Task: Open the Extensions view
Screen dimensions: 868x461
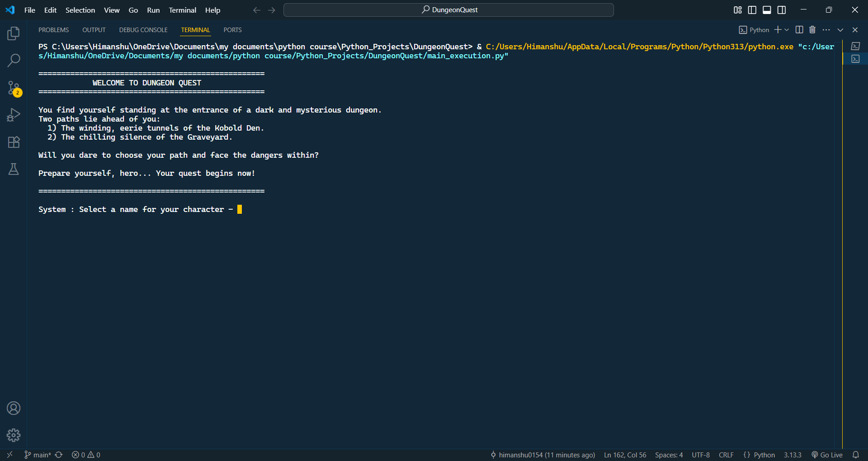Action: pyautogui.click(x=14, y=142)
